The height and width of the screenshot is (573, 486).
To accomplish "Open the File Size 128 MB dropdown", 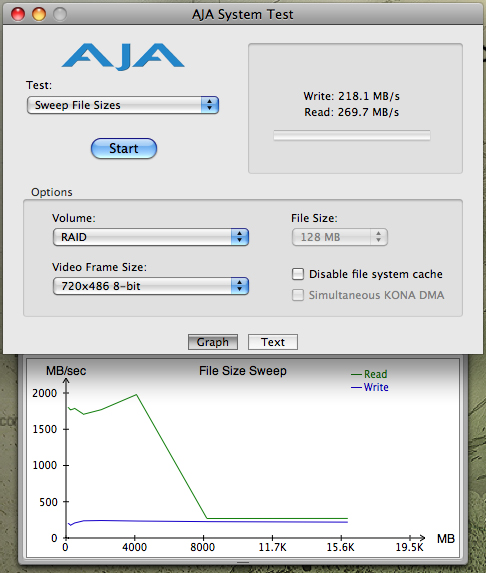I will (x=340, y=237).
